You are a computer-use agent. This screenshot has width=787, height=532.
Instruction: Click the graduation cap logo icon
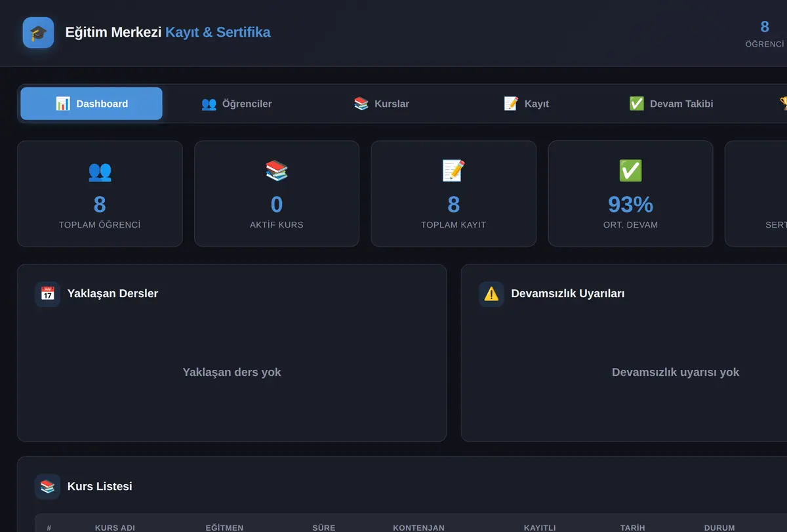(x=38, y=33)
